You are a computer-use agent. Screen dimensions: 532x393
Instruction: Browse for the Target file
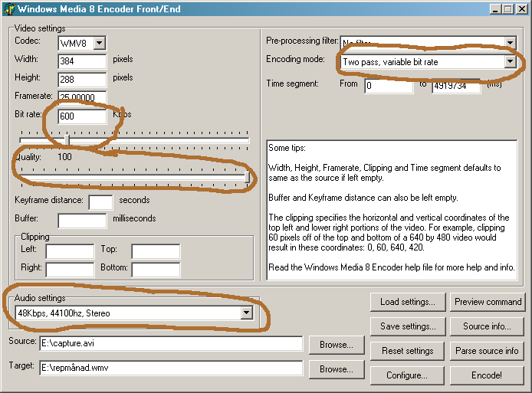[x=337, y=369]
